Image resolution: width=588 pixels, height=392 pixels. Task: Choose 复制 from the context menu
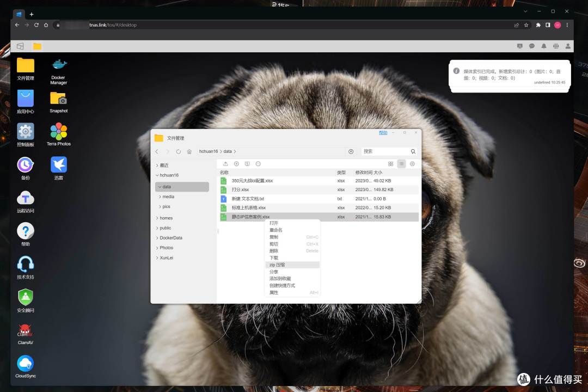coord(292,237)
